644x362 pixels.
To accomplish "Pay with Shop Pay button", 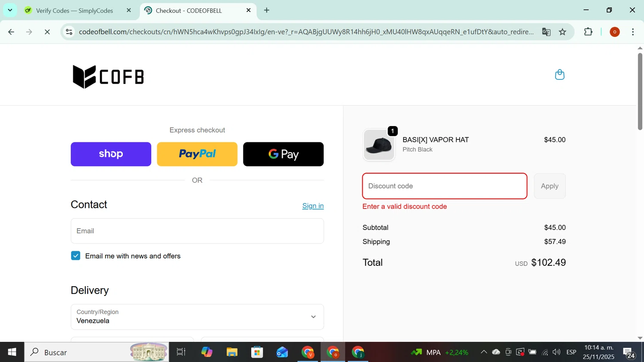I will pyautogui.click(x=111, y=154).
